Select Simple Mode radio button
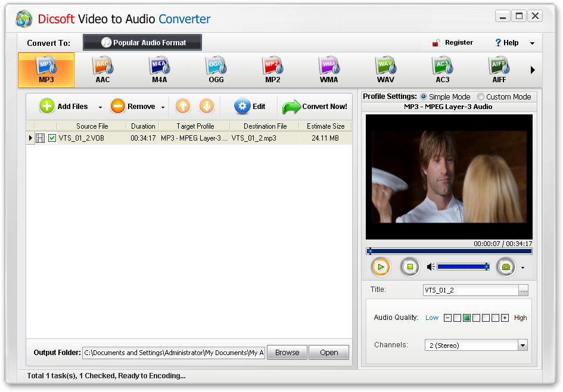Viewport: 563px width, 392px height. point(424,97)
